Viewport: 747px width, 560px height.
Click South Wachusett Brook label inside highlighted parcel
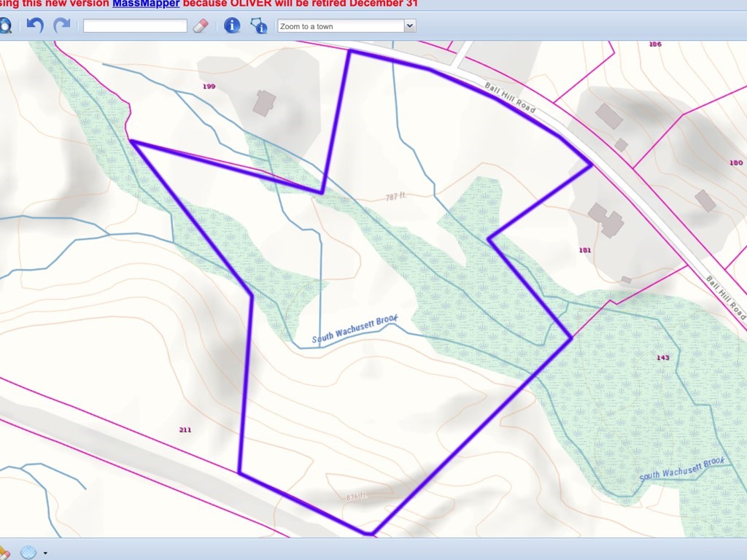pos(355,329)
